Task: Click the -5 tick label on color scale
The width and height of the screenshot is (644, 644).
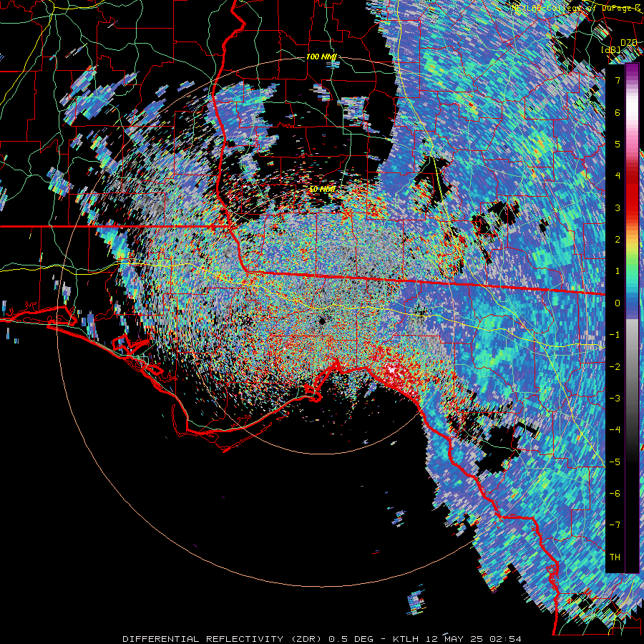Action: (x=615, y=462)
